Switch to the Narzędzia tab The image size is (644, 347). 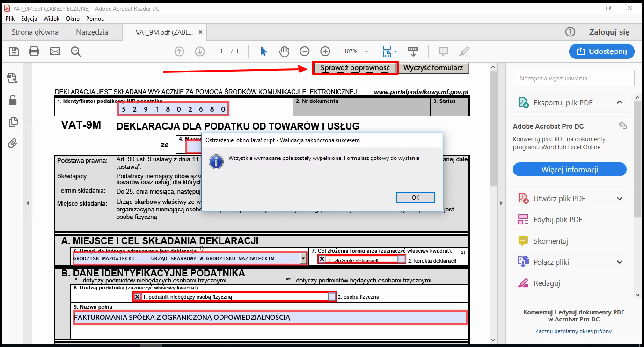(x=92, y=32)
